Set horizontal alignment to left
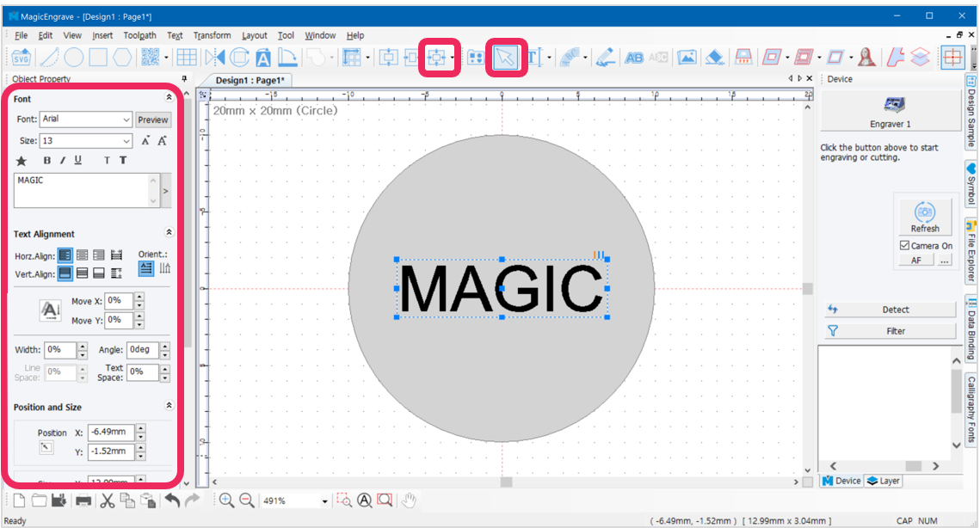This screenshot has width=980, height=528. coord(65,255)
